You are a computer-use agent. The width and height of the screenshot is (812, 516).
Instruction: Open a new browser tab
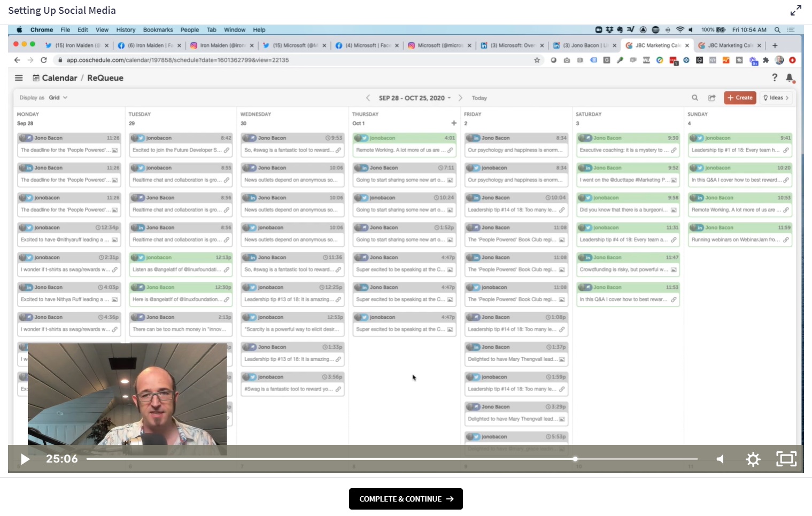click(775, 45)
